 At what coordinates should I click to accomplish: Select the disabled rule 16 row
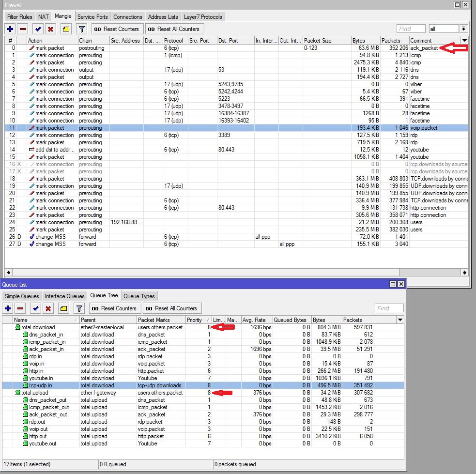[x=236, y=164]
